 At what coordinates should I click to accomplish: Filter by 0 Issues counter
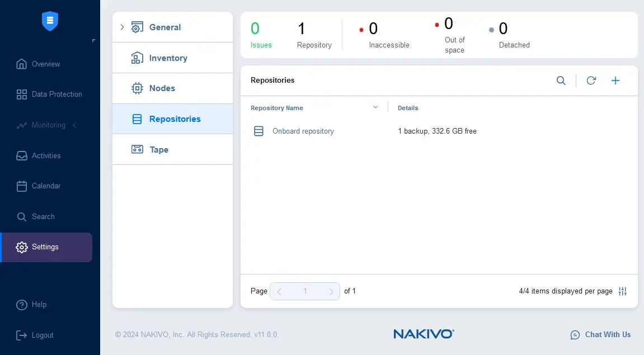point(261,35)
